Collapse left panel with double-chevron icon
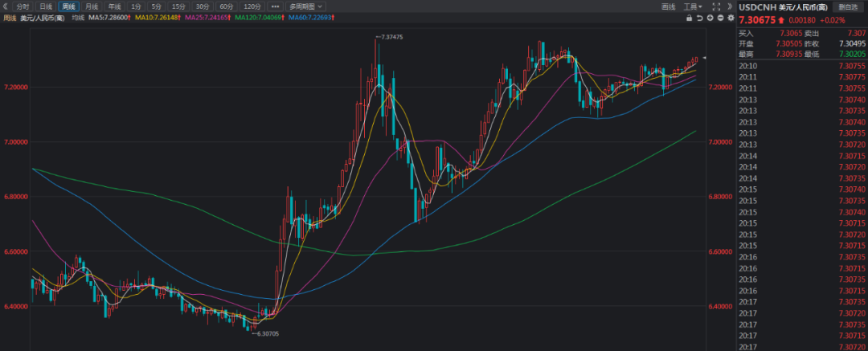This screenshot has height=351, width=868. (6, 6)
